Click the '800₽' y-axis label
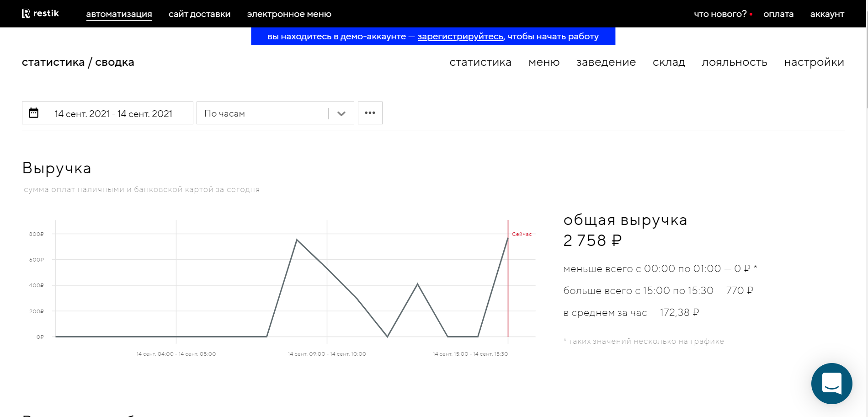The image size is (868, 417). pos(37,234)
